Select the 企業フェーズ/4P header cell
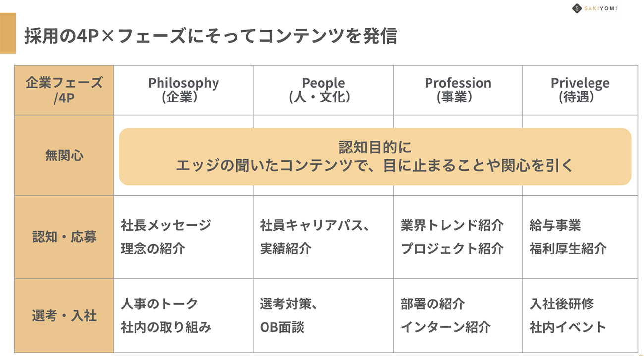Image resolution: width=644 pixels, height=356 pixels. pos(64,90)
